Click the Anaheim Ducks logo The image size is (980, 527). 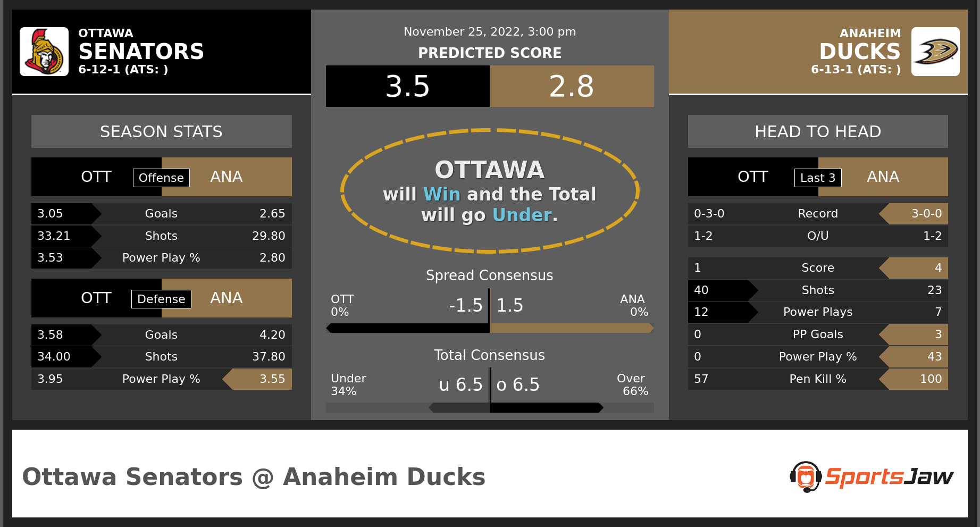click(935, 52)
